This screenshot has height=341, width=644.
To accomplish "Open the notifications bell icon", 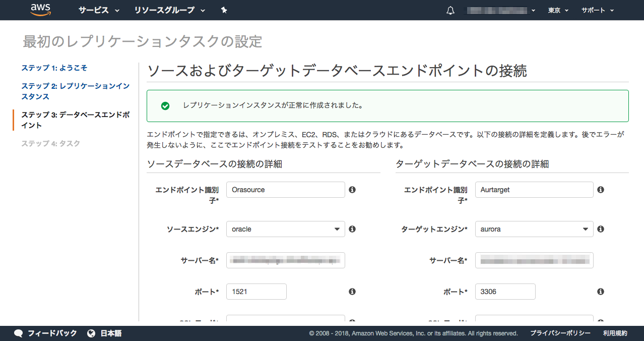I will coord(450,11).
